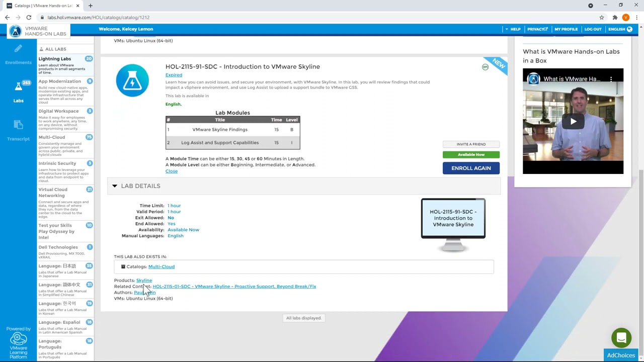Click the Expired link
Viewport: 644px width, 362px height.
click(x=174, y=75)
